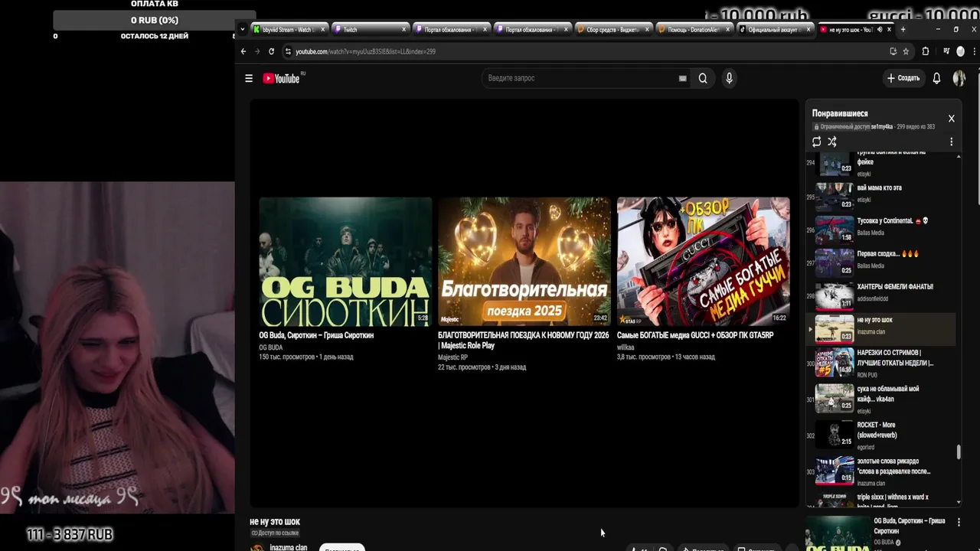Click the browser address bar URL
Screen dimensions: 980x551
[x=365, y=51]
